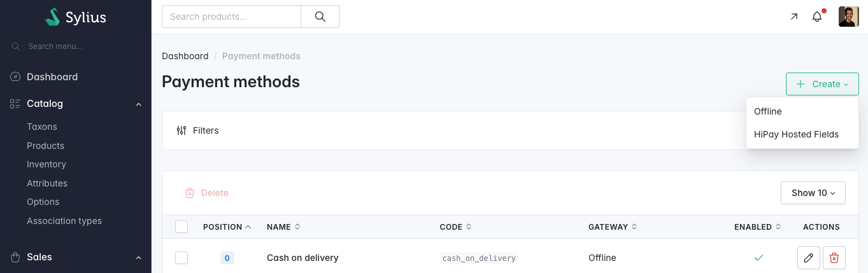Screen dimensions: 868x273
Task: Select Offline from the Create menu
Action: 767,111
